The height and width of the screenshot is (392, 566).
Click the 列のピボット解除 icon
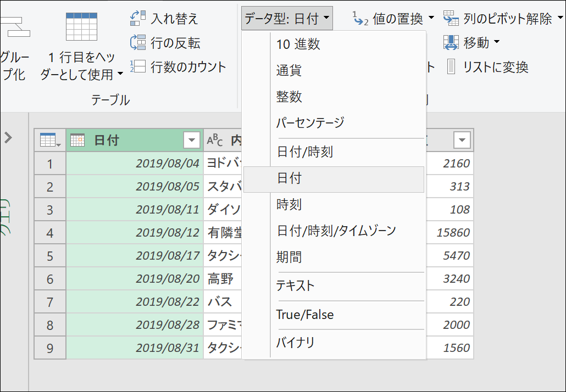click(x=451, y=18)
